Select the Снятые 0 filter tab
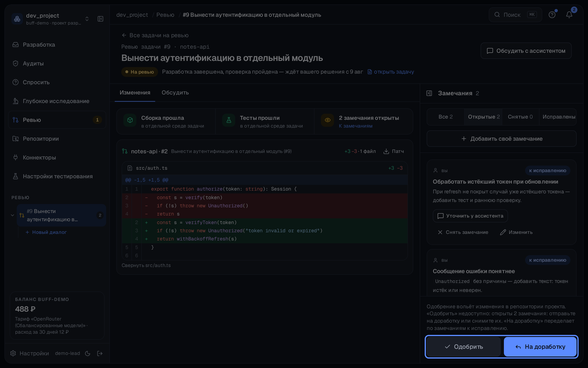This screenshot has height=368, width=588. click(520, 117)
